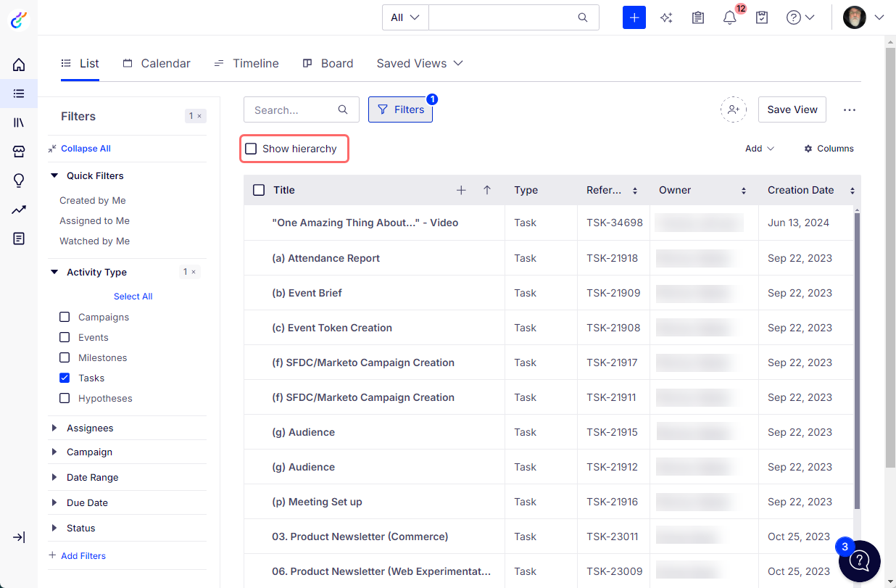Expand the Assignees filter section

54,428
